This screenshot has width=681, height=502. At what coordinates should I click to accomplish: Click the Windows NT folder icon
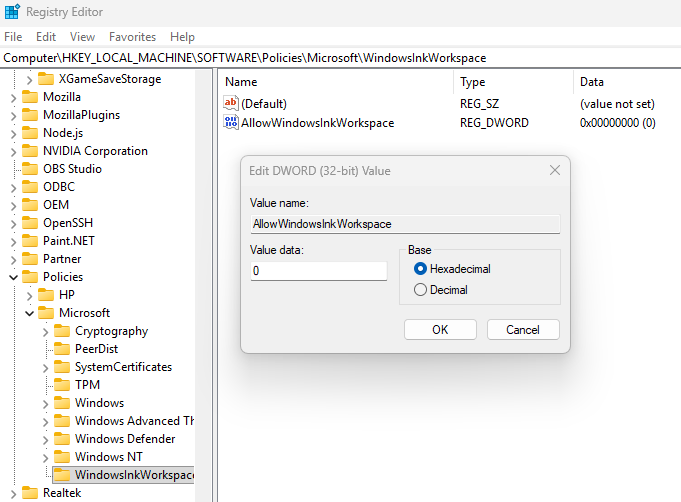pyautogui.click(x=62, y=457)
